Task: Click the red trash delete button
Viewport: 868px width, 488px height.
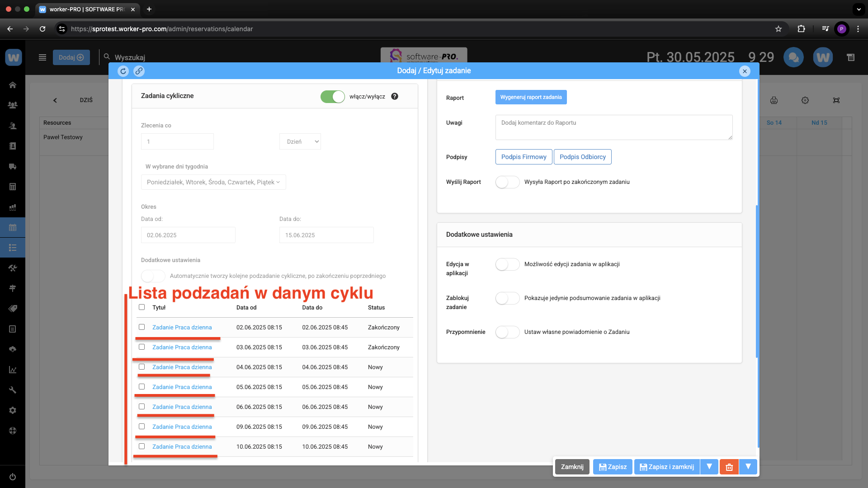Action: 729,467
